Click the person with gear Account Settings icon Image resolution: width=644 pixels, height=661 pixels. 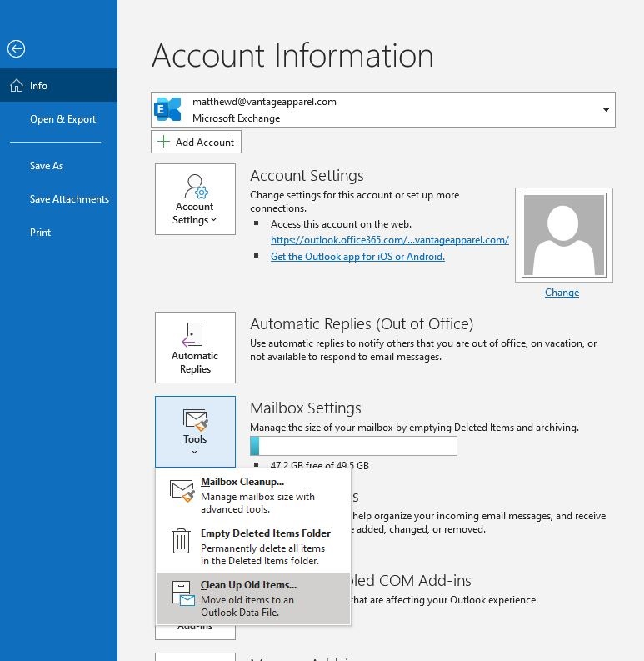click(x=196, y=186)
